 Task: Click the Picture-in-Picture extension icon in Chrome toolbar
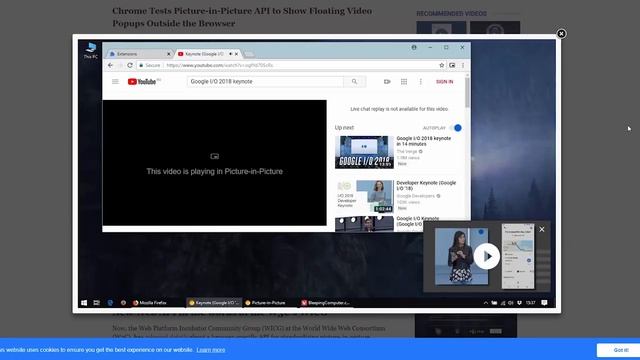452,65
